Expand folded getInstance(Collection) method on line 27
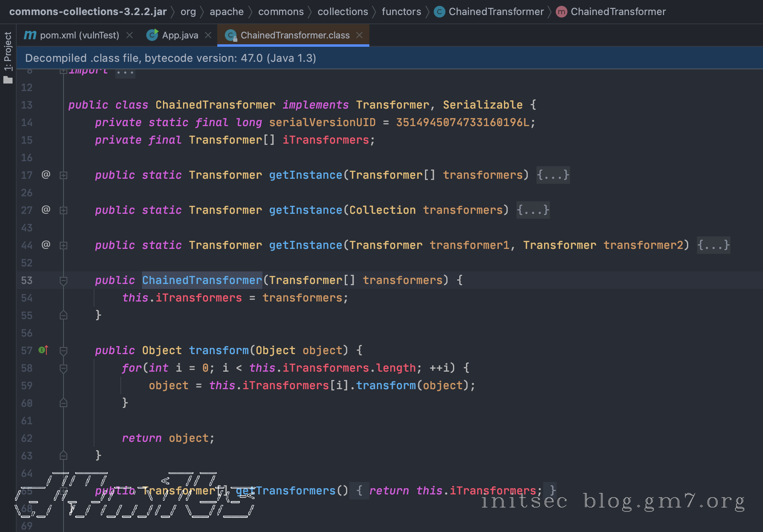 [x=64, y=210]
